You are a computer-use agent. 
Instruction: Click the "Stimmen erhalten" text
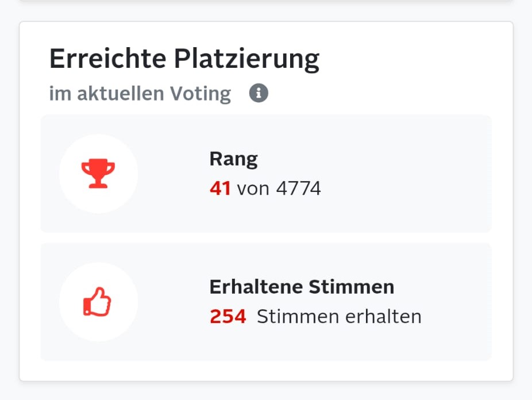pos(339,316)
